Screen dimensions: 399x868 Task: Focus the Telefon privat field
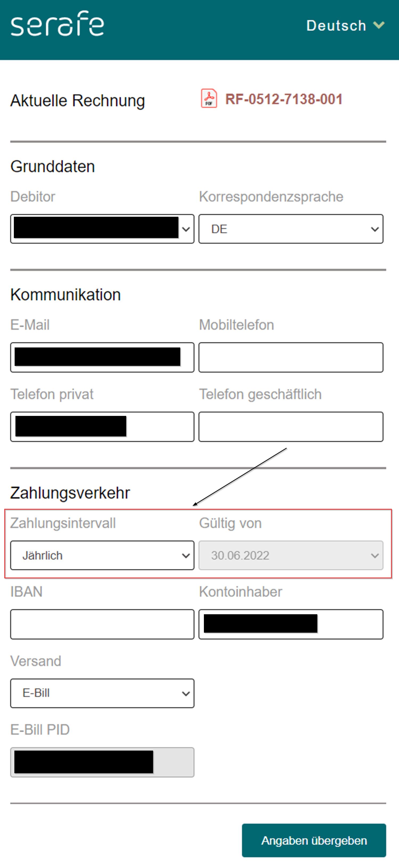[102, 427]
